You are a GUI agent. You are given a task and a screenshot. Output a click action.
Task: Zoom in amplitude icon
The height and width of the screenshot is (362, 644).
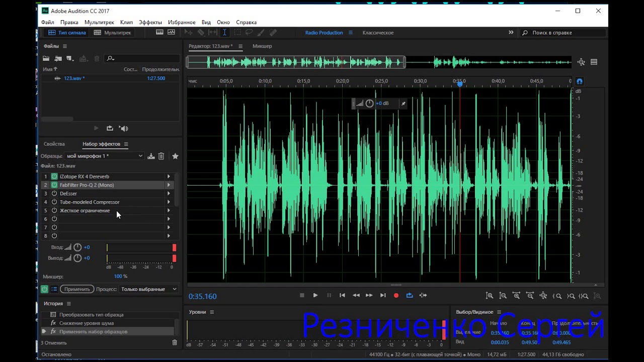490,296
